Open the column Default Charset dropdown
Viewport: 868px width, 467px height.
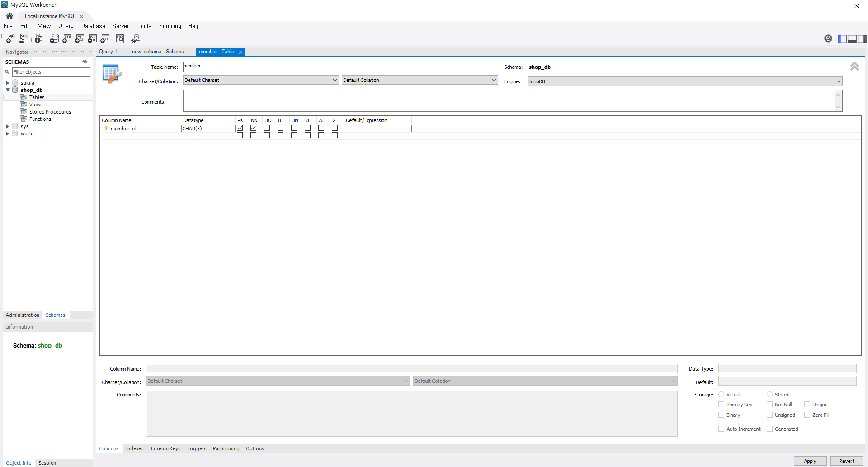pyautogui.click(x=278, y=381)
